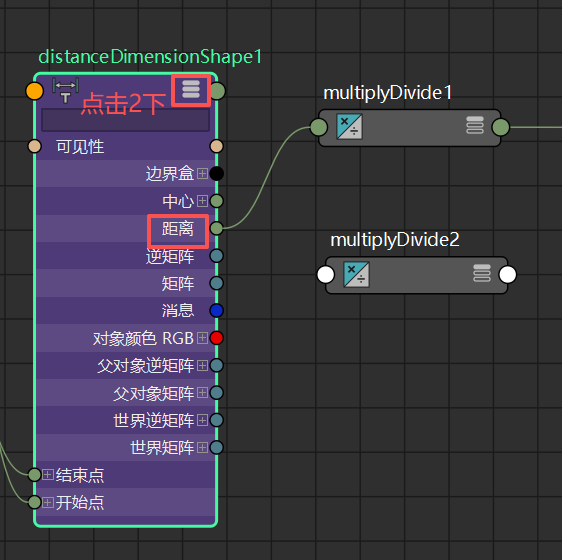Click orange main input port of distanceDimensionShape1
This screenshot has height=560, width=562.
click(x=34, y=91)
